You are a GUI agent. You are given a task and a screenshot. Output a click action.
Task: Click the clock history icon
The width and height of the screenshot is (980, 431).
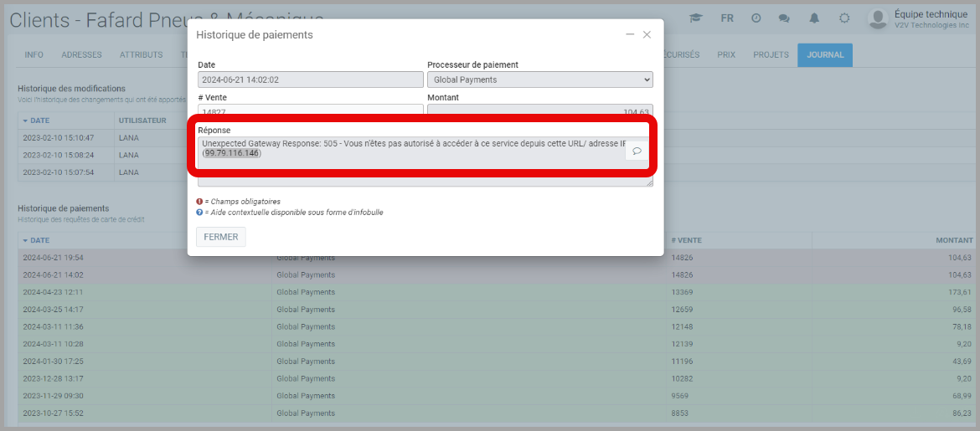(x=756, y=18)
